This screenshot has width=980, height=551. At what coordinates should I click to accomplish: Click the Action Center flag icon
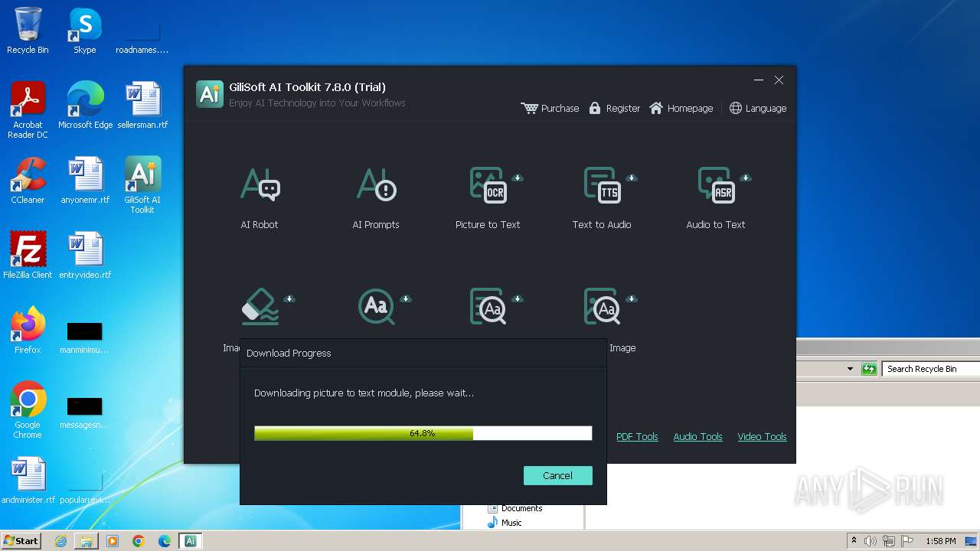tap(907, 541)
